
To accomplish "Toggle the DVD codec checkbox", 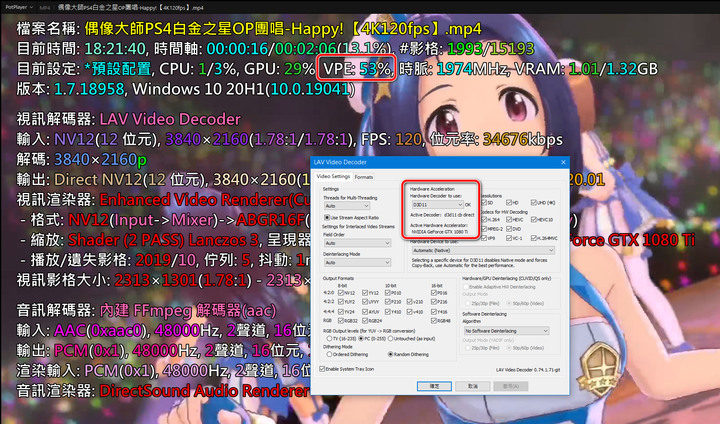I will tap(509, 229).
